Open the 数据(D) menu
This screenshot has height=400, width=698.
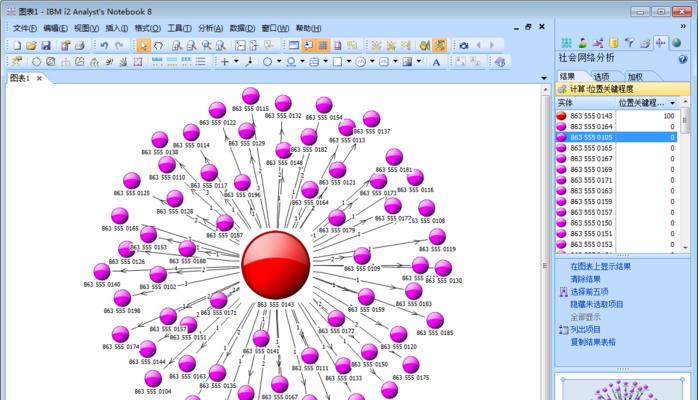click(x=242, y=28)
